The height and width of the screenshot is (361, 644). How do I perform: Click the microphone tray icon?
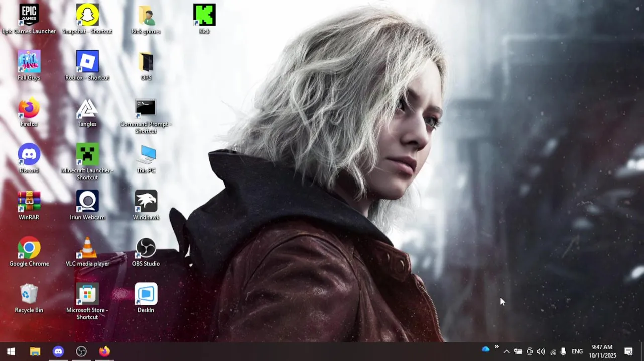[x=563, y=352]
